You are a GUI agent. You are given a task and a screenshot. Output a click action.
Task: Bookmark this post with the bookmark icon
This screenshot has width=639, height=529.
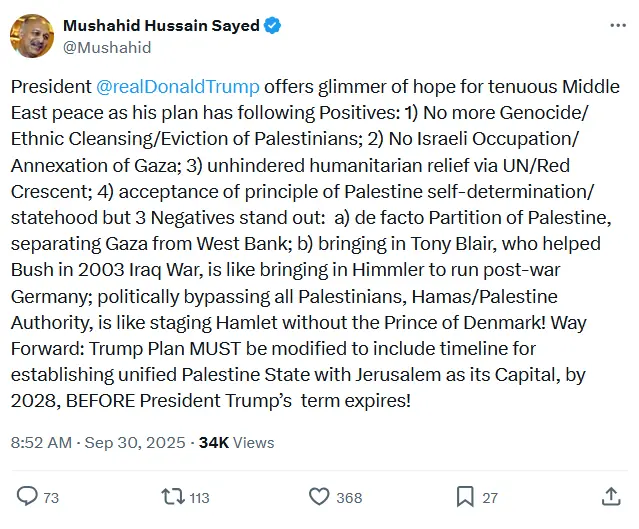[465, 496]
